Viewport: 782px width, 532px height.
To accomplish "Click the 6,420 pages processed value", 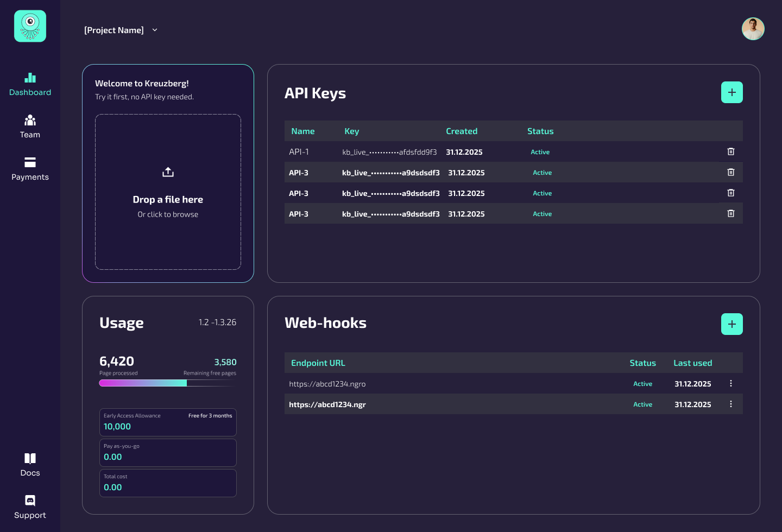I will click(117, 361).
